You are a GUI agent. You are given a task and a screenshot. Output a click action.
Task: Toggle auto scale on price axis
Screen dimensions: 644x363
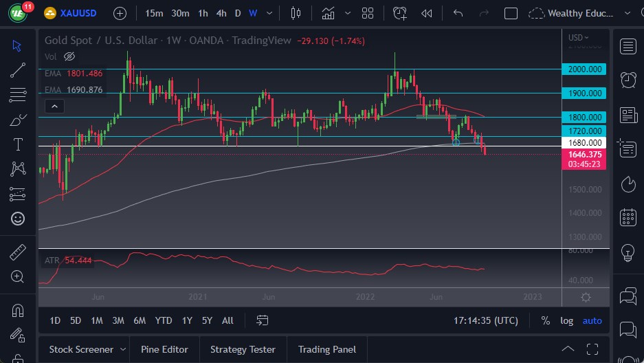pyautogui.click(x=592, y=320)
